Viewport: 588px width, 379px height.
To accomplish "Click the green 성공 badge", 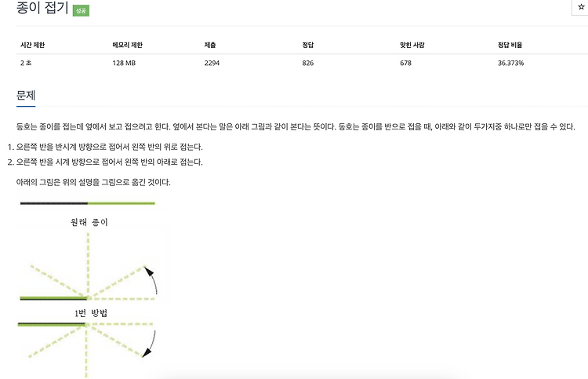I will tap(81, 11).
